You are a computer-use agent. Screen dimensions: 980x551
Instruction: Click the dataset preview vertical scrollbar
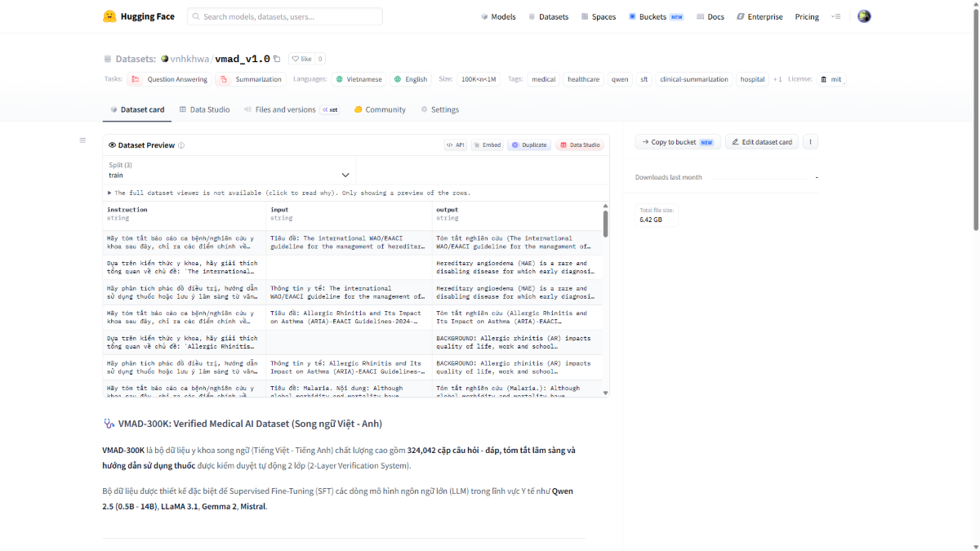pyautogui.click(x=605, y=224)
